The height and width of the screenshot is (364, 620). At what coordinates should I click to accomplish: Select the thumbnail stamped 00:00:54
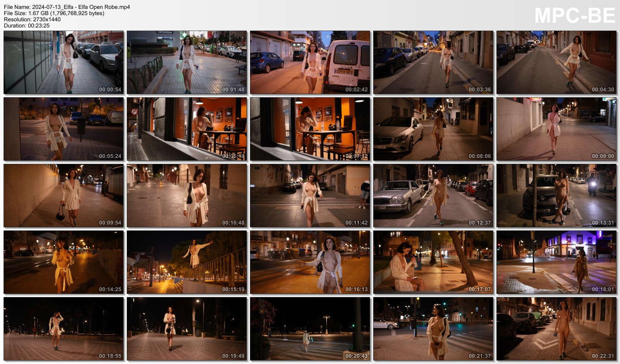coord(64,62)
